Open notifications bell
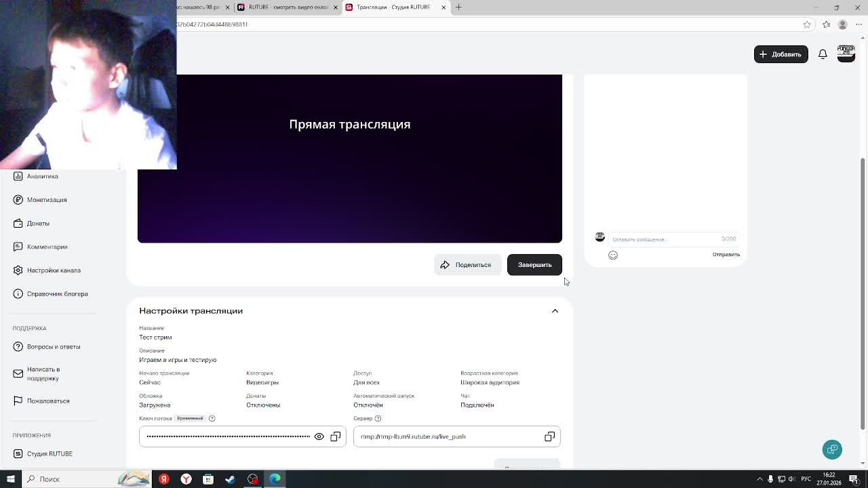The width and height of the screenshot is (868, 488). point(823,54)
